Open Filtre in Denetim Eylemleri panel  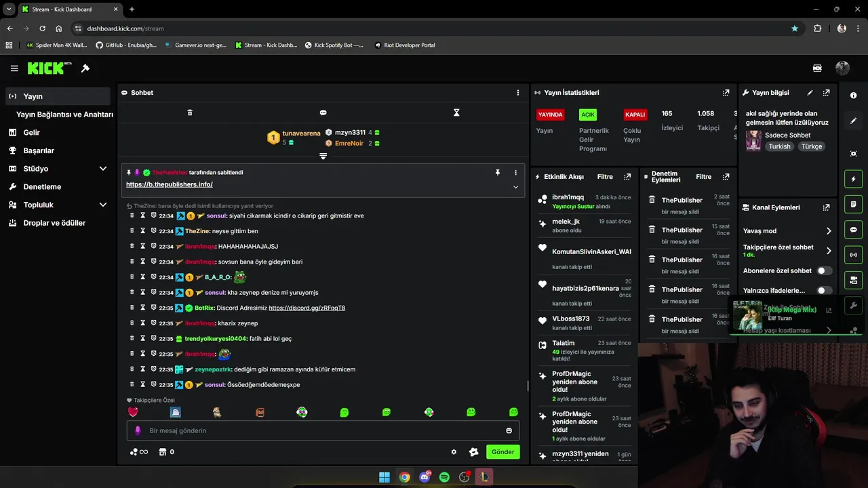pyautogui.click(x=704, y=177)
